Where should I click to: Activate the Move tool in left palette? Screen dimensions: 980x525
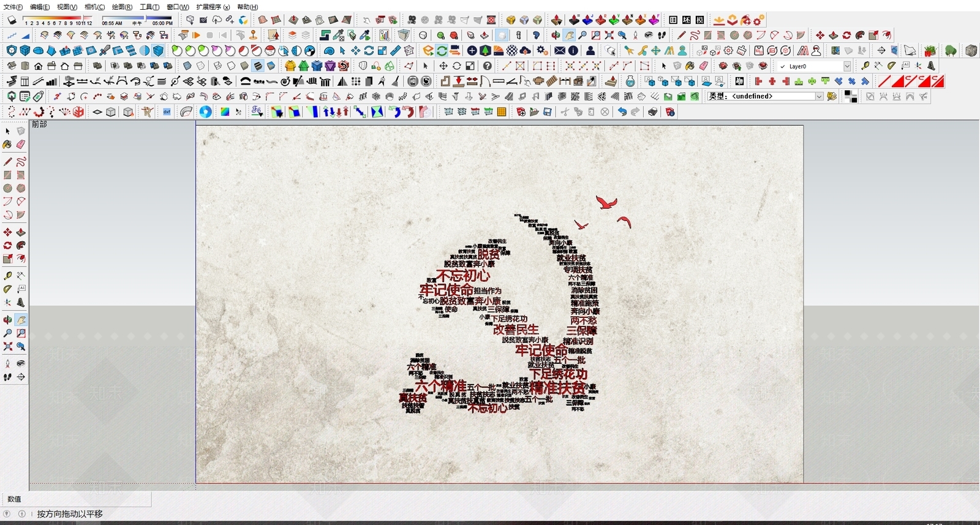pos(7,232)
